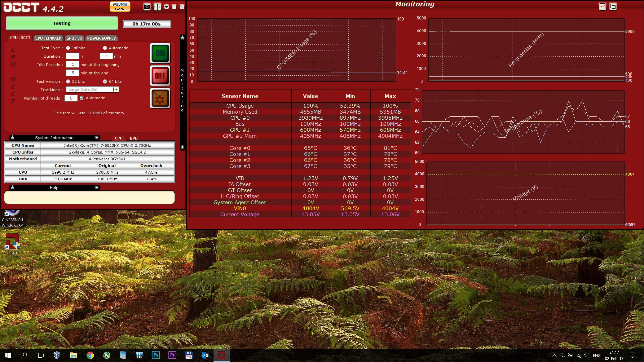Click the taskbar search magnifier

(x=24, y=355)
